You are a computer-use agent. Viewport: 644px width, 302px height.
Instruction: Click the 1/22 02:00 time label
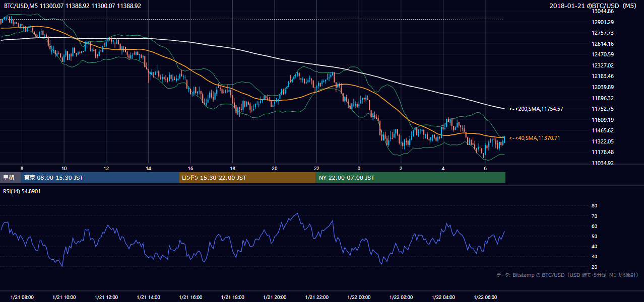(x=401, y=297)
